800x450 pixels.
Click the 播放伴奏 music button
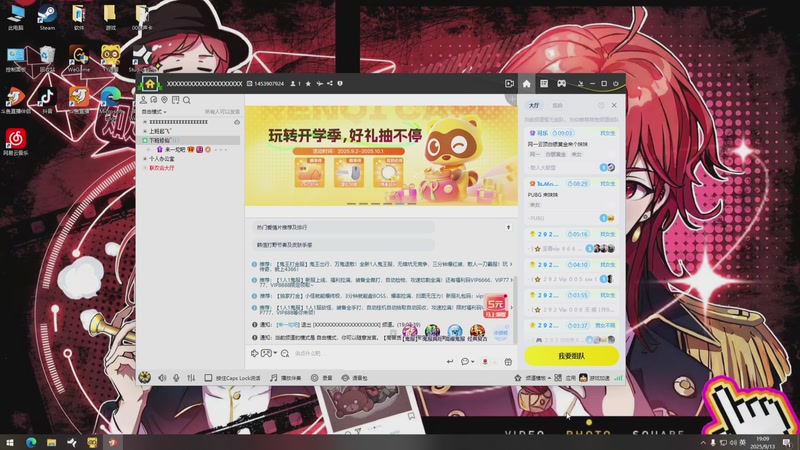pyautogui.click(x=286, y=378)
